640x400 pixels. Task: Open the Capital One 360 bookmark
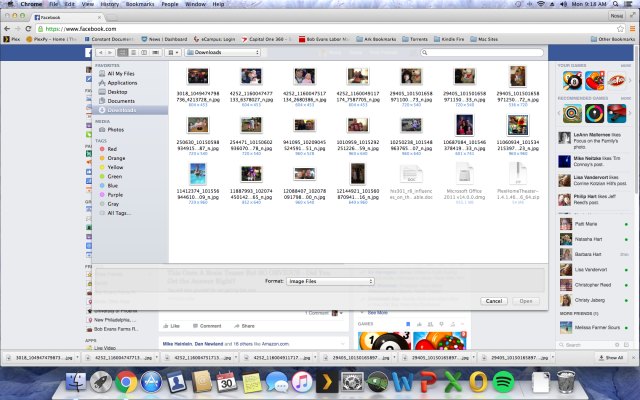(267, 39)
